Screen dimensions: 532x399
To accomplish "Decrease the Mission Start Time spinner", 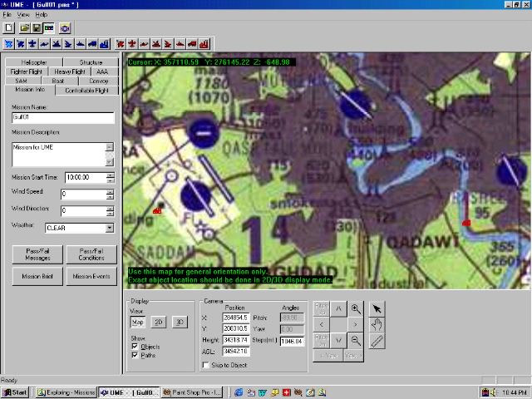I will coord(110,180).
